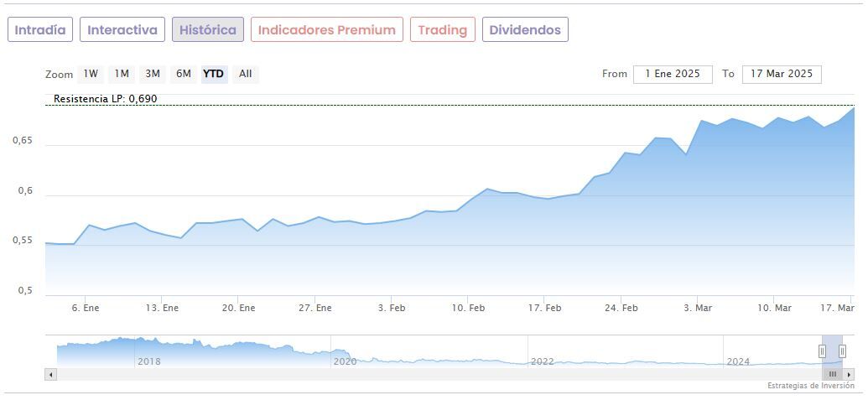Open the Intradía tab
This screenshot has height=400, width=868.
[x=40, y=30]
